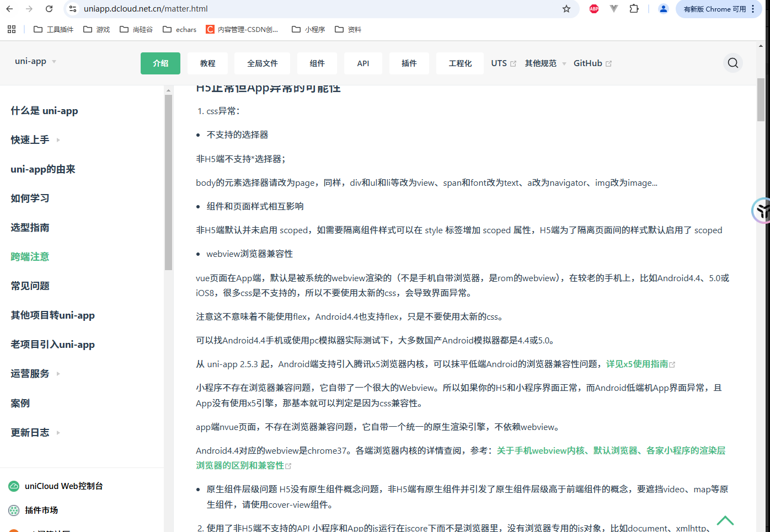Open 如何学习 sidebar item

(x=30, y=198)
